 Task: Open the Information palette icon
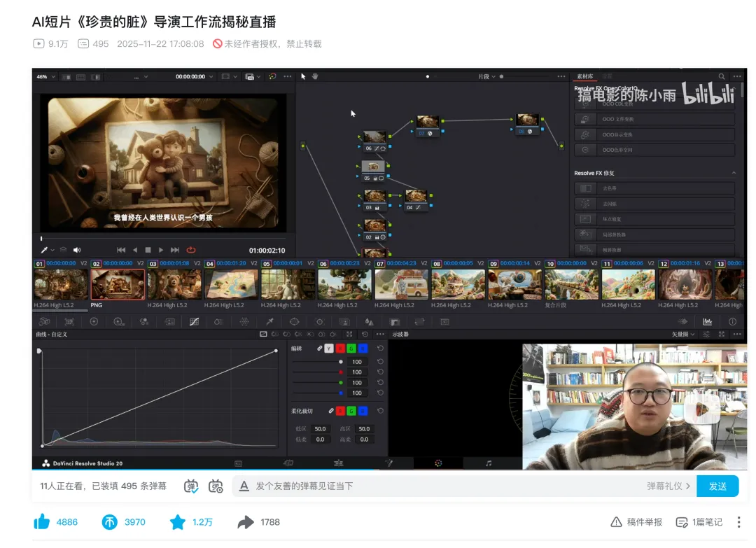click(x=732, y=321)
